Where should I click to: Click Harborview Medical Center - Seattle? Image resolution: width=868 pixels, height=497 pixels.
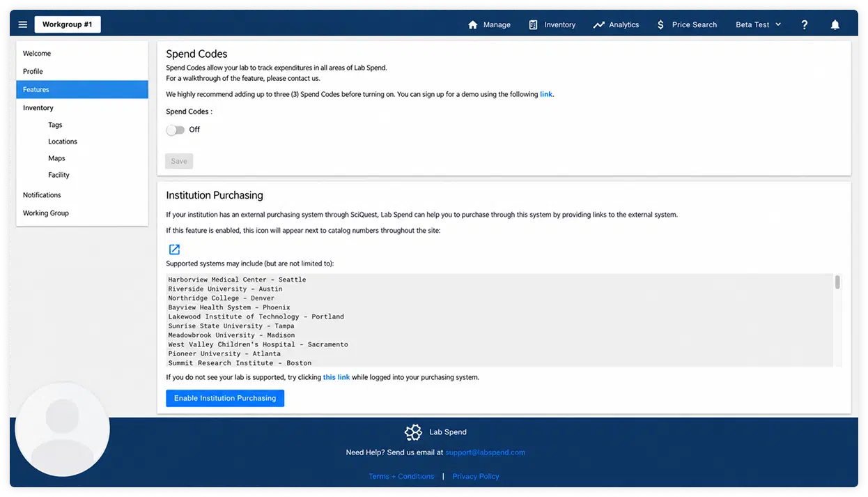[x=237, y=280]
